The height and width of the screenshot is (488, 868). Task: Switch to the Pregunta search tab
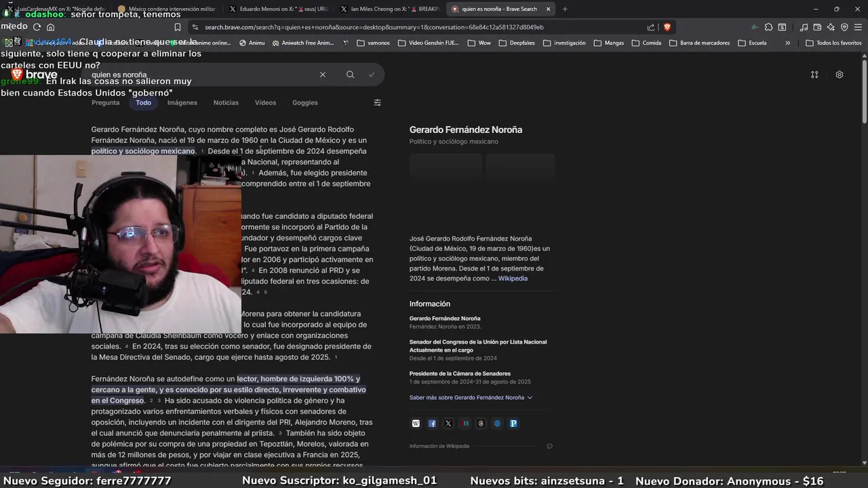(105, 102)
